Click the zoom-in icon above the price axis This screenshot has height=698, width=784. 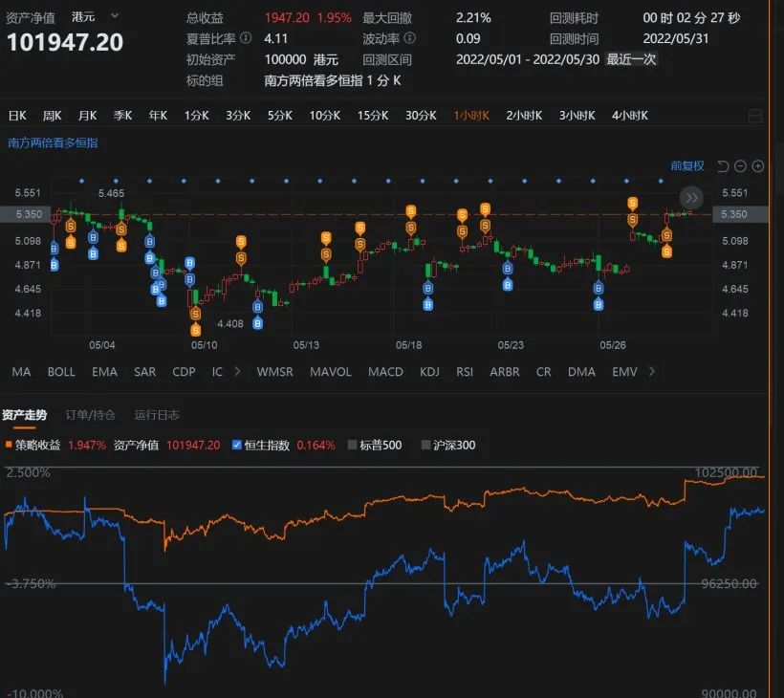pos(757,165)
